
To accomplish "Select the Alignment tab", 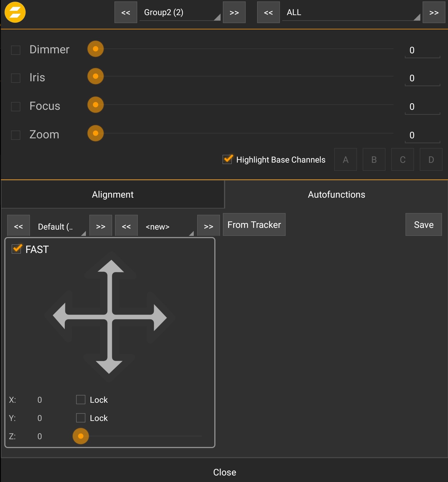I will click(113, 195).
